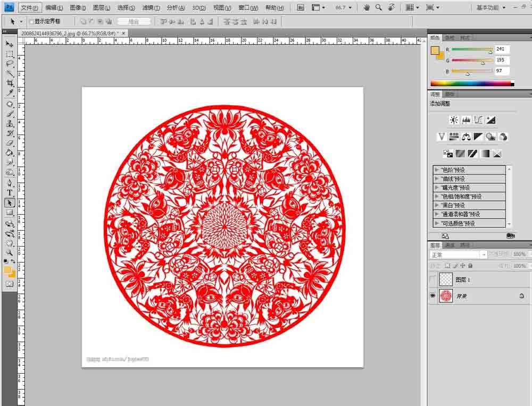Screen dimensions: 532x406
Task: Select the Pen tool
Action: 10,183
